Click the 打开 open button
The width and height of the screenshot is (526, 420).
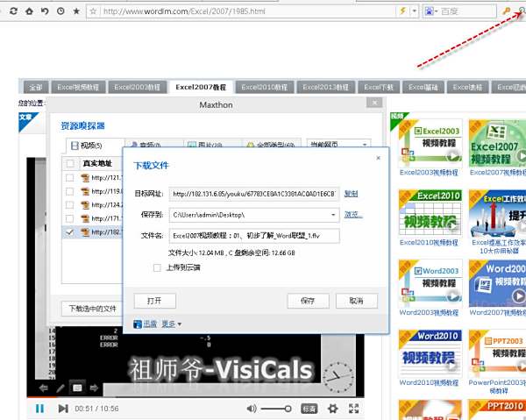[x=154, y=301]
